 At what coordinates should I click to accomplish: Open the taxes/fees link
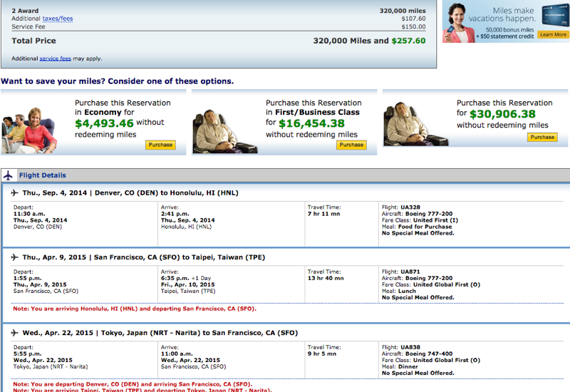click(58, 19)
